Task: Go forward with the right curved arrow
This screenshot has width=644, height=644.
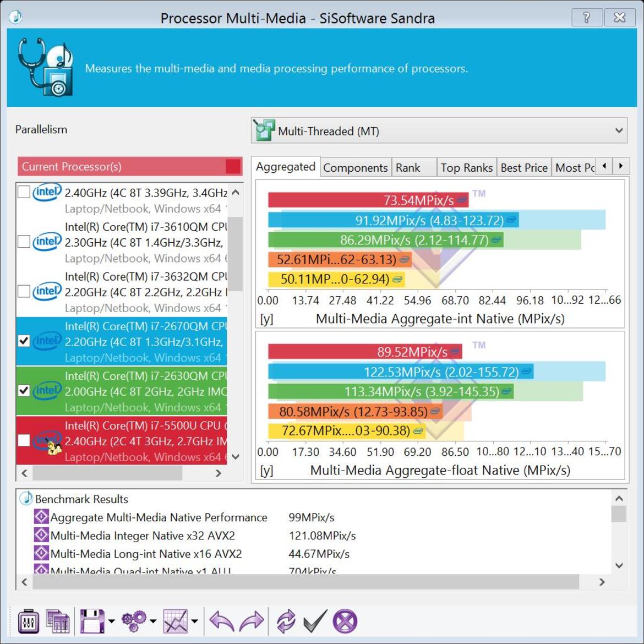Action: (252, 621)
